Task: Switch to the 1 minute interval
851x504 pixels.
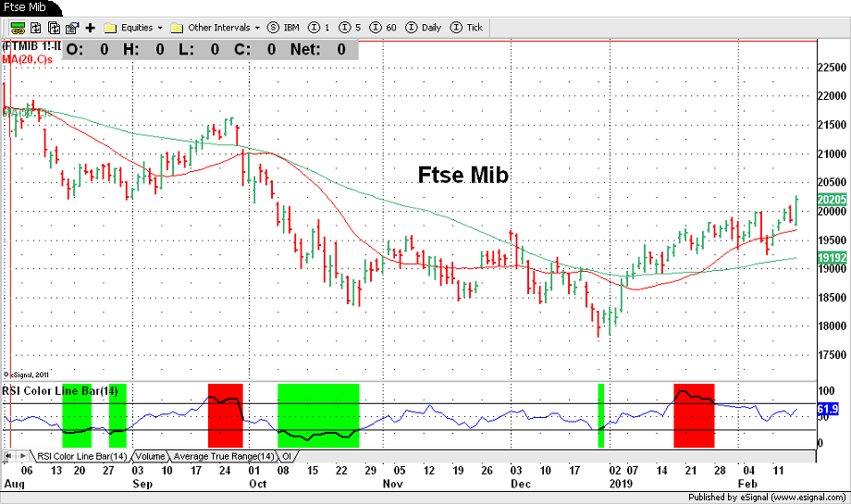Action: pyautogui.click(x=319, y=28)
